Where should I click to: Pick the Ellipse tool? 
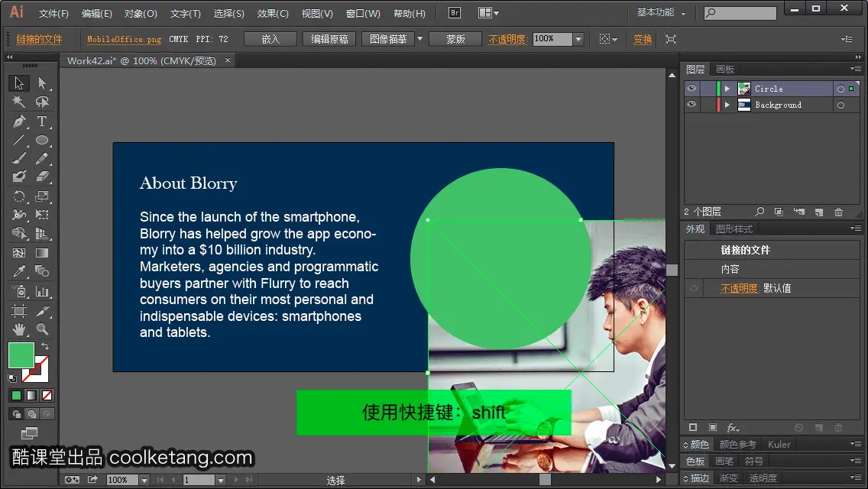point(42,140)
